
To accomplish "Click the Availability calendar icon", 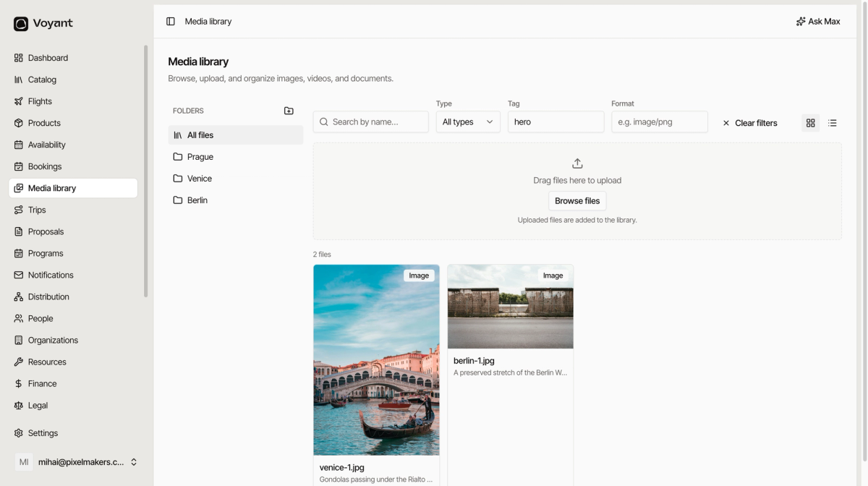I will (x=19, y=145).
